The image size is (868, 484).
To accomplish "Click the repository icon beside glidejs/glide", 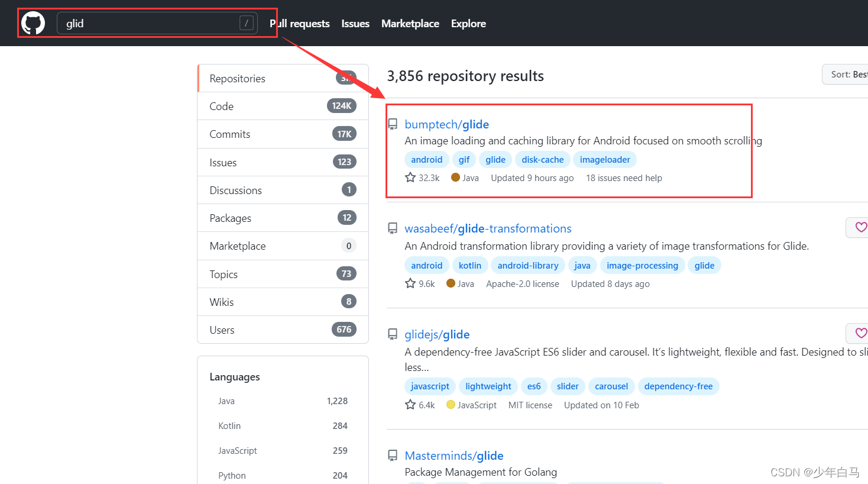I will point(393,334).
